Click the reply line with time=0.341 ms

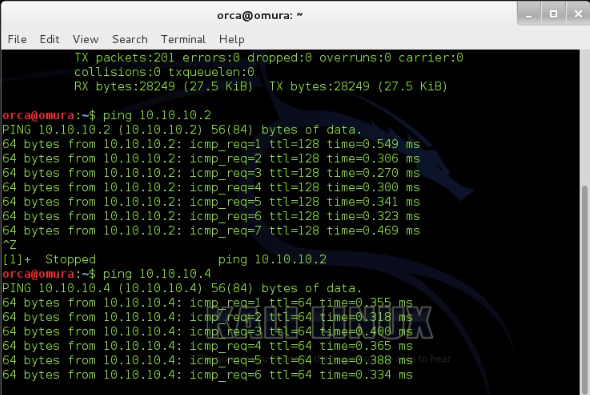(x=211, y=202)
